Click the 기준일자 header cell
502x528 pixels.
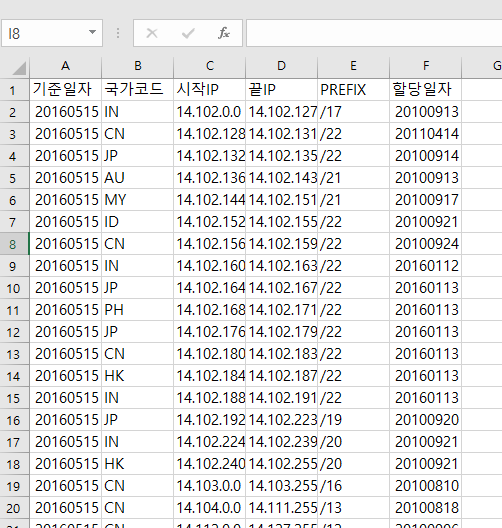(65, 90)
